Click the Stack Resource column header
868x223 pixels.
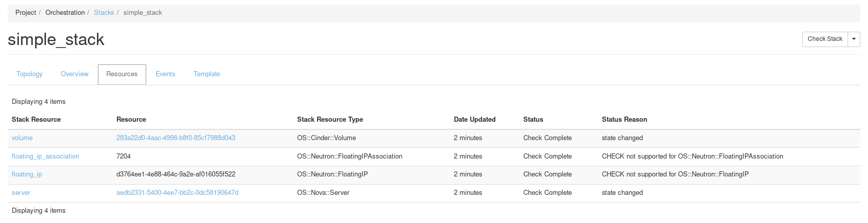click(36, 120)
